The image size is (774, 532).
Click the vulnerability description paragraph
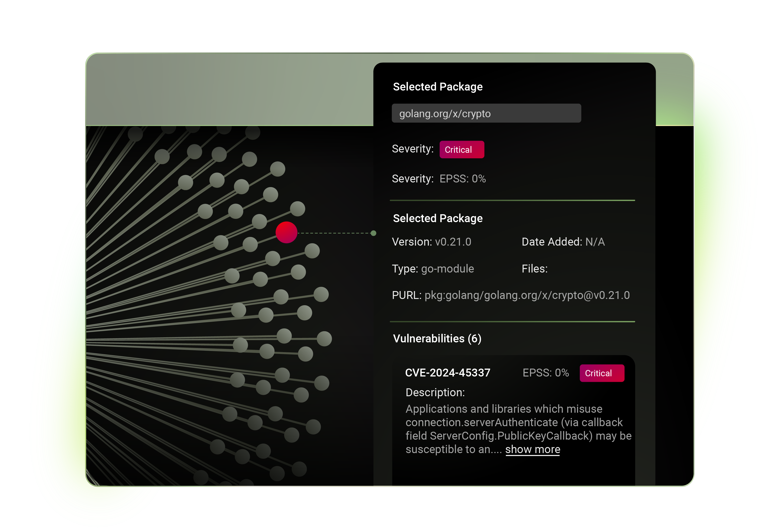pos(518,429)
